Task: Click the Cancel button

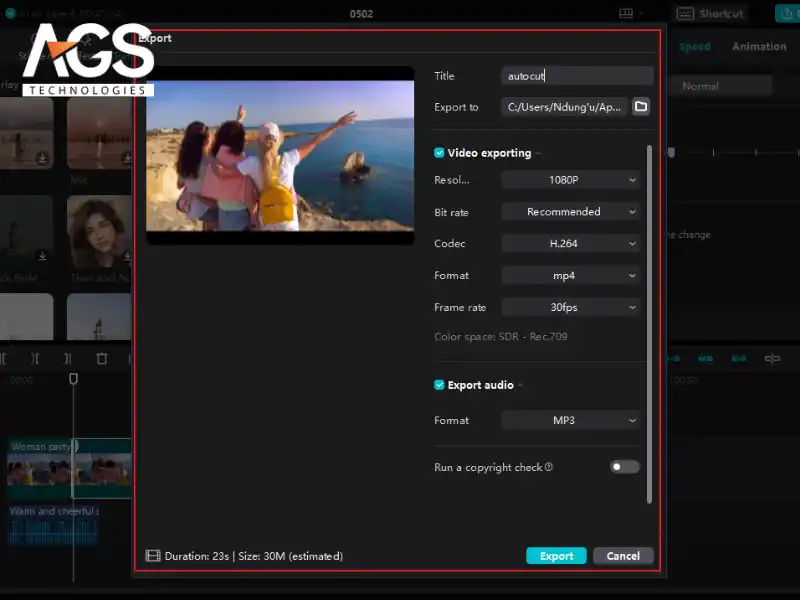Action: click(623, 556)
